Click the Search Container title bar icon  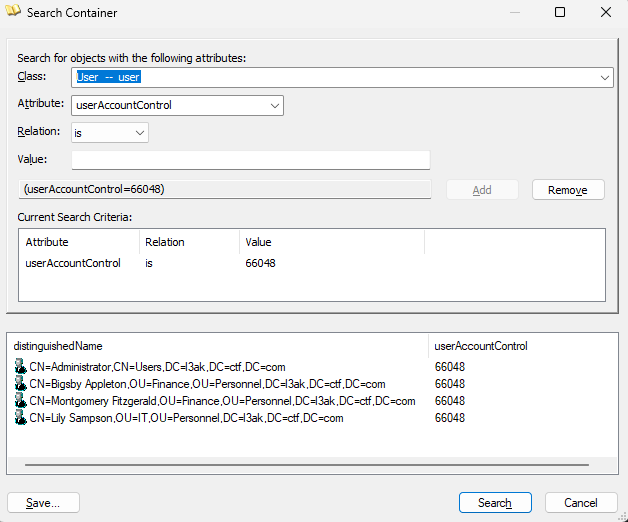click(14, 13)
